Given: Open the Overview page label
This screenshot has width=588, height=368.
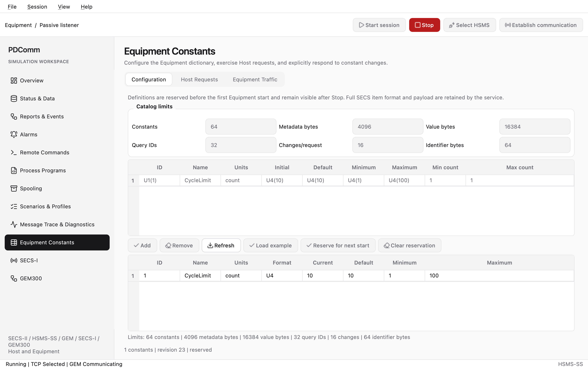Looking at the screenshot, I should 32,81.
